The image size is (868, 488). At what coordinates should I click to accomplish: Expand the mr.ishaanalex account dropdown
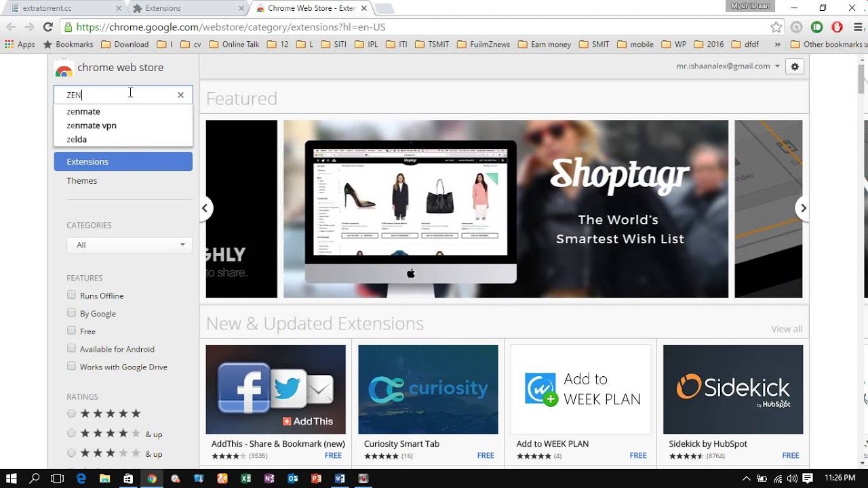click(728, 66)
